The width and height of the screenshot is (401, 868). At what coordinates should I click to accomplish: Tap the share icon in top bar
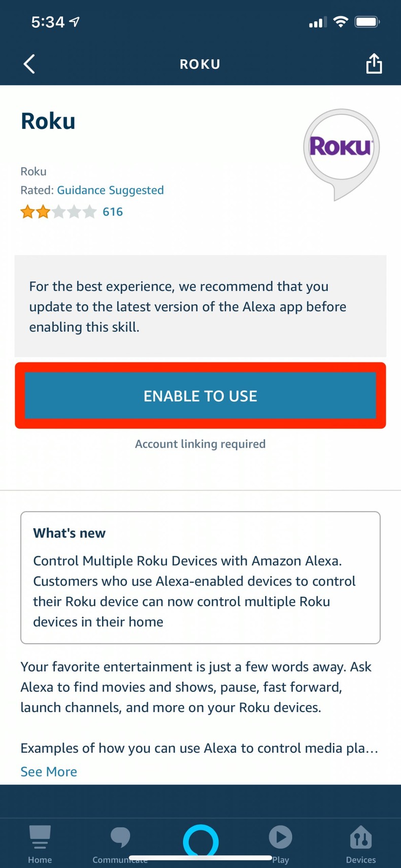coord(374,63)
